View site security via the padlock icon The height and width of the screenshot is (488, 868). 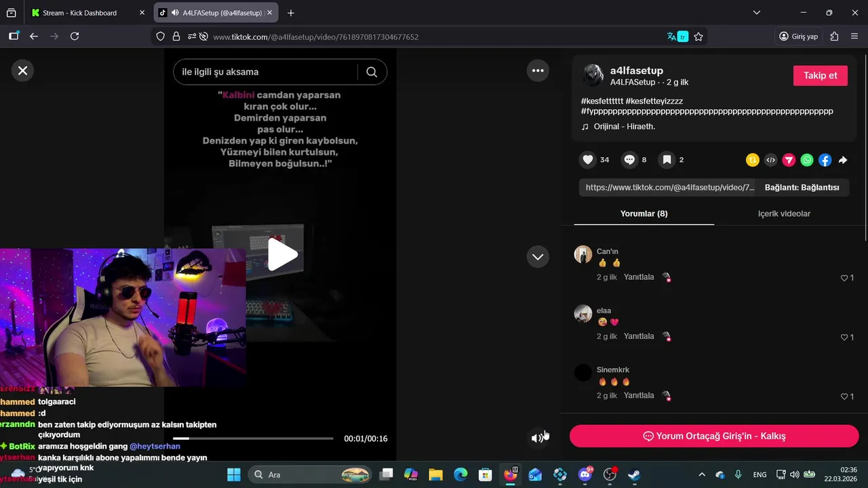click(176, 37)
